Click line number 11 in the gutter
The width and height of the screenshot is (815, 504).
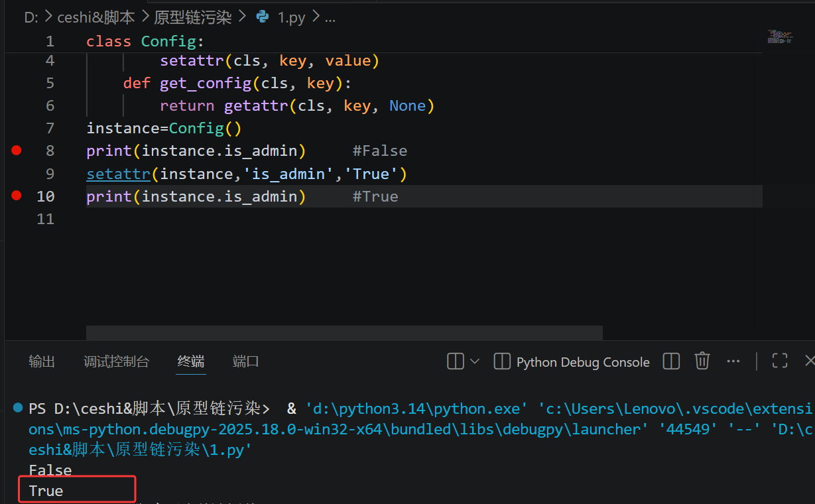tap(46, 219)
